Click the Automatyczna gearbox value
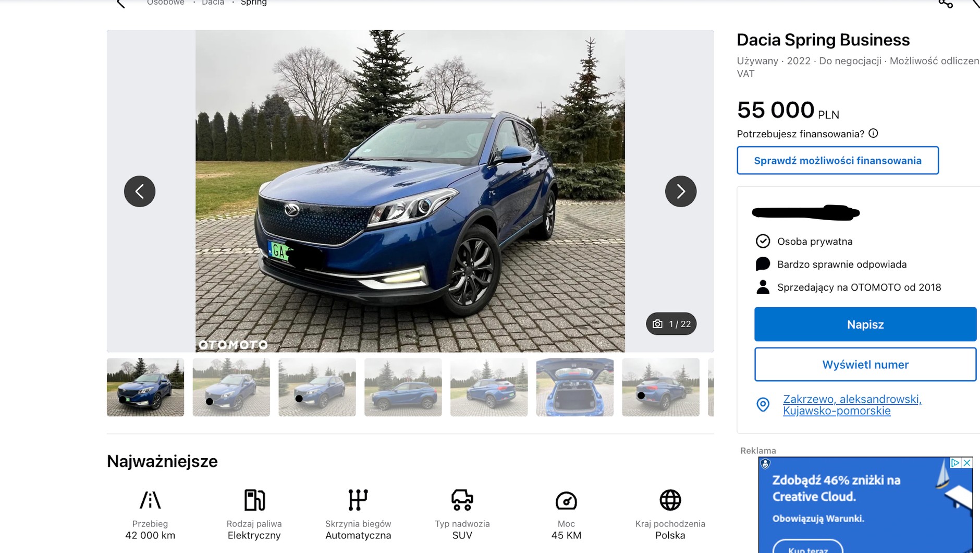The height and width of the screenshot is (553, 980). coord(358,535)
